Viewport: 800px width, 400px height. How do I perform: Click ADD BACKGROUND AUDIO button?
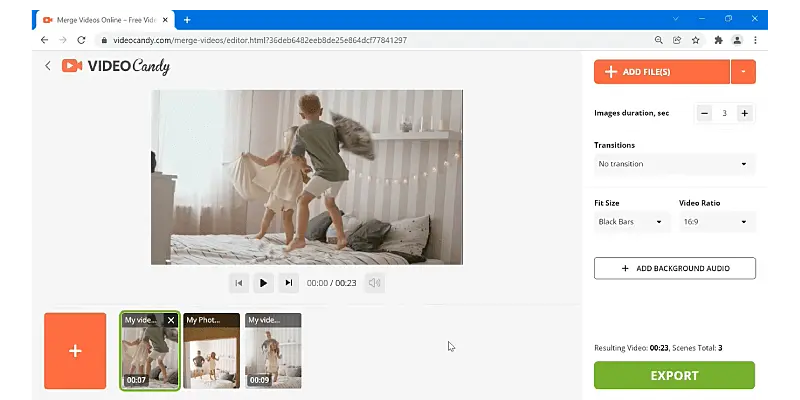674,268
